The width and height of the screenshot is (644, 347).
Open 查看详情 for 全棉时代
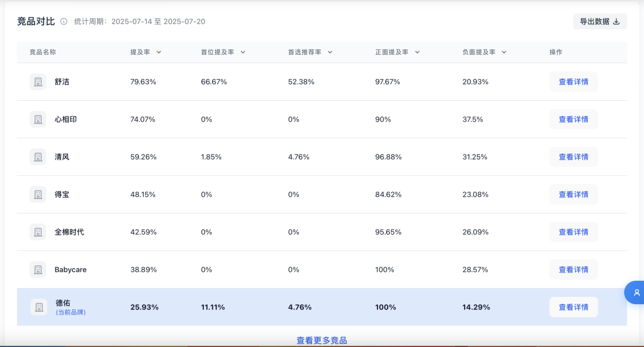[x=574, y=232]
